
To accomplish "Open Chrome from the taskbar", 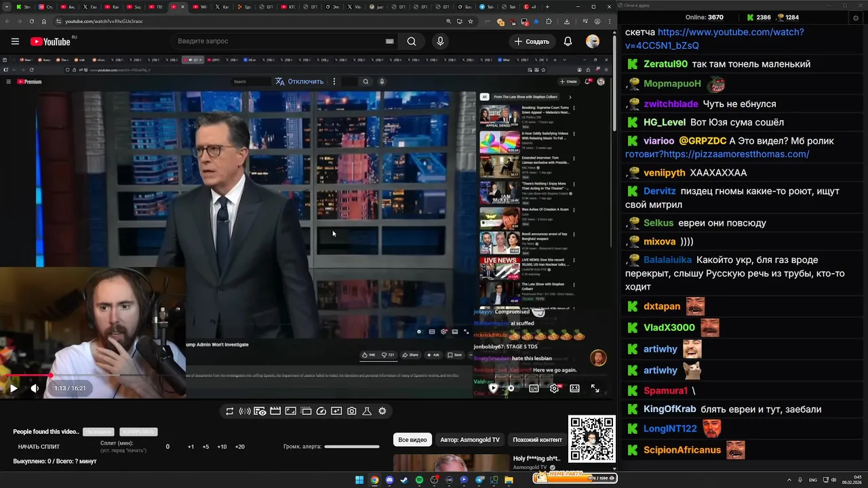I will [x=374, y=481].
